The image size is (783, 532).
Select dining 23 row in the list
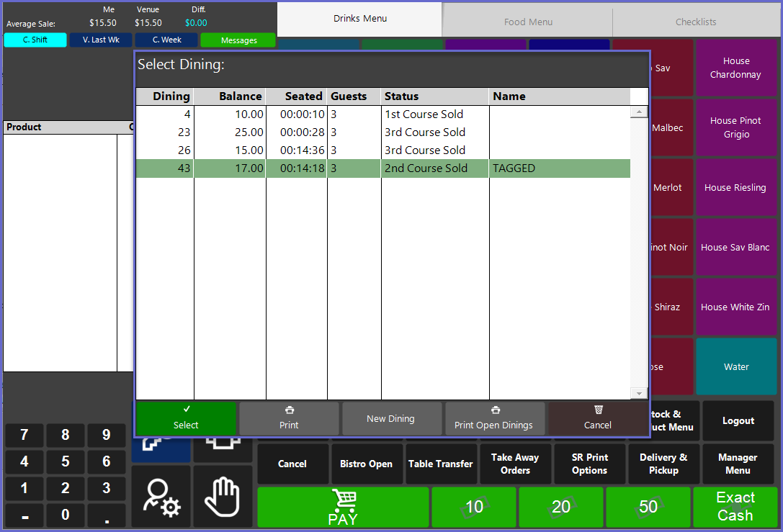(x=382, y=132)
